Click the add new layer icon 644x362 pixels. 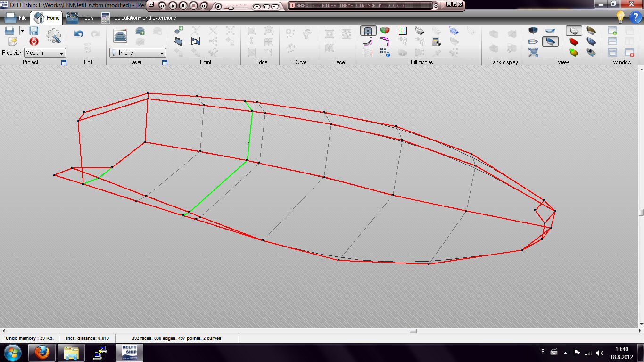[140, 31]
